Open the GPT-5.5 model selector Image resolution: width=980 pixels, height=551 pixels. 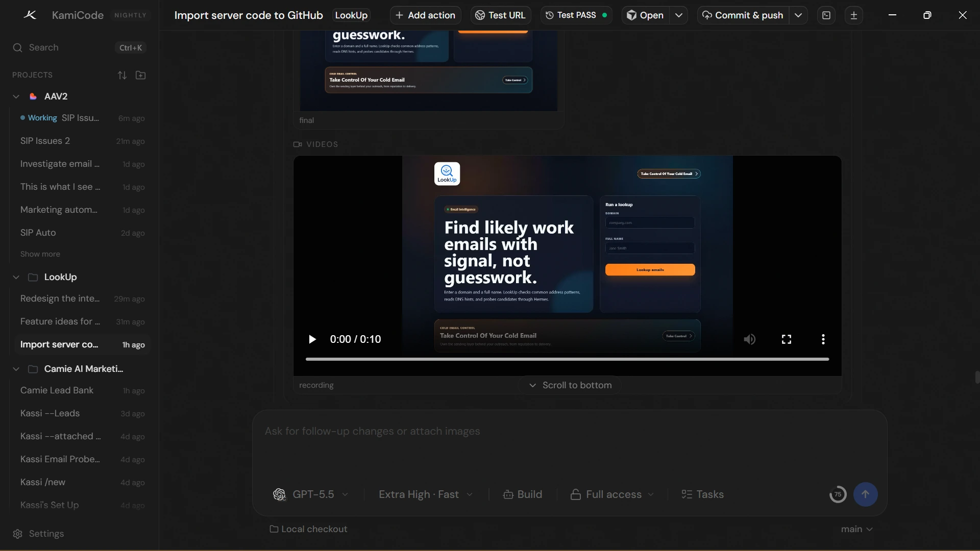coord(311,494)
